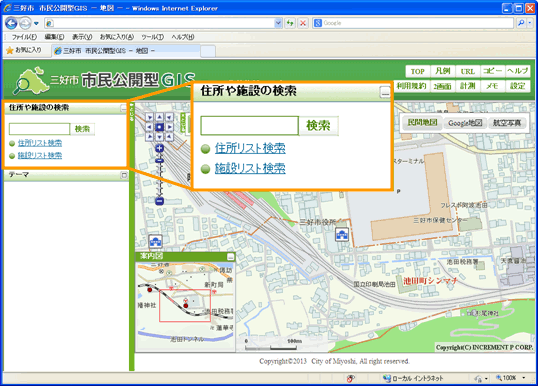Pan the map west with the left arrow

click(149, 127)
